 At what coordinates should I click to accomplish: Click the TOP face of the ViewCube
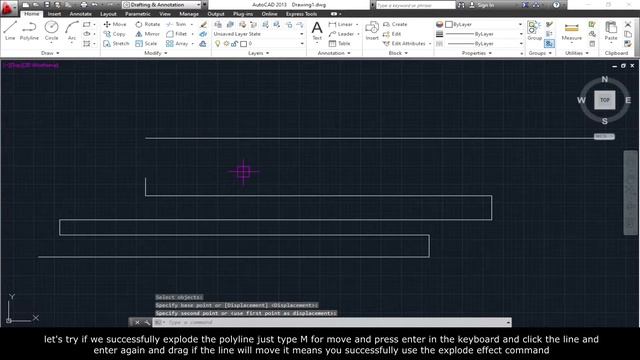[604, 100]
